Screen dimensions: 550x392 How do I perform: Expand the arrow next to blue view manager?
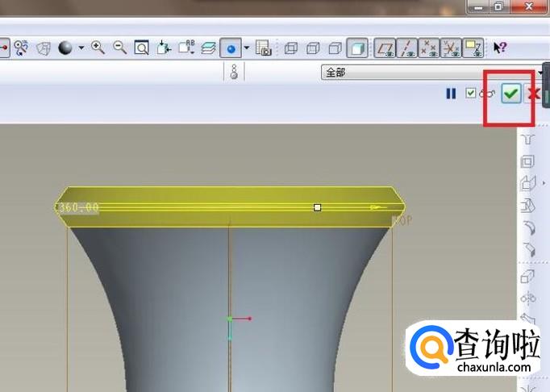pos(247,48)
